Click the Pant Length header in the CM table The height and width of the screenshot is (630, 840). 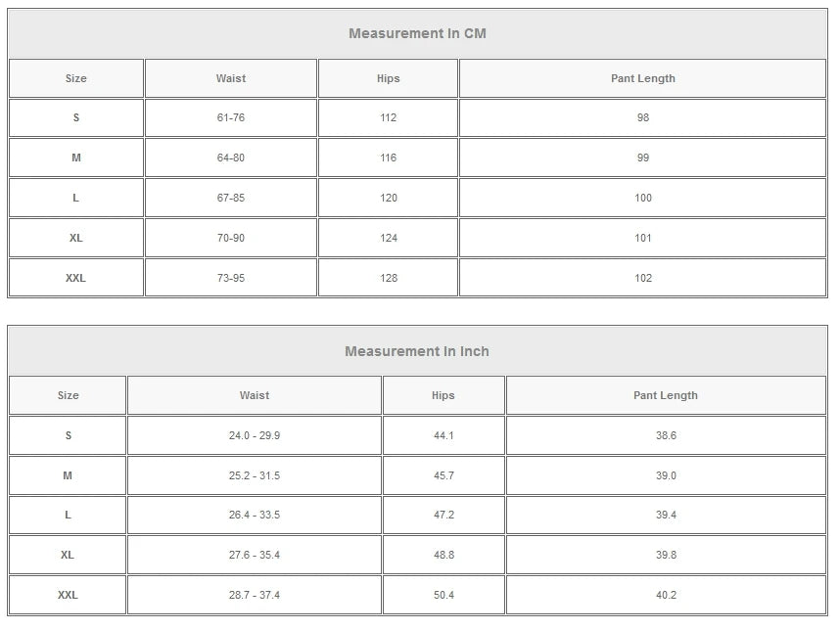pyautogui.click(x=643, y=78)
